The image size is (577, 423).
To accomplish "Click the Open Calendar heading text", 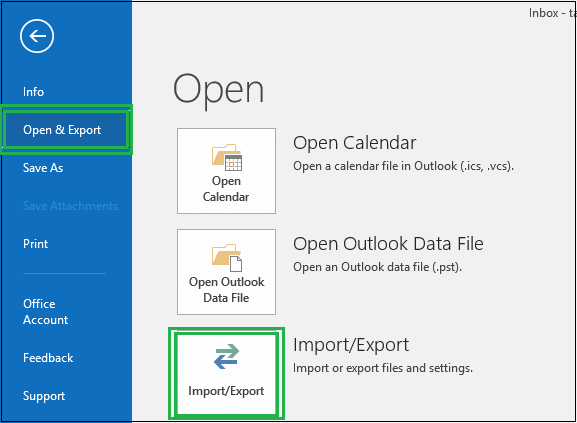I will click(x=355, y=143).
